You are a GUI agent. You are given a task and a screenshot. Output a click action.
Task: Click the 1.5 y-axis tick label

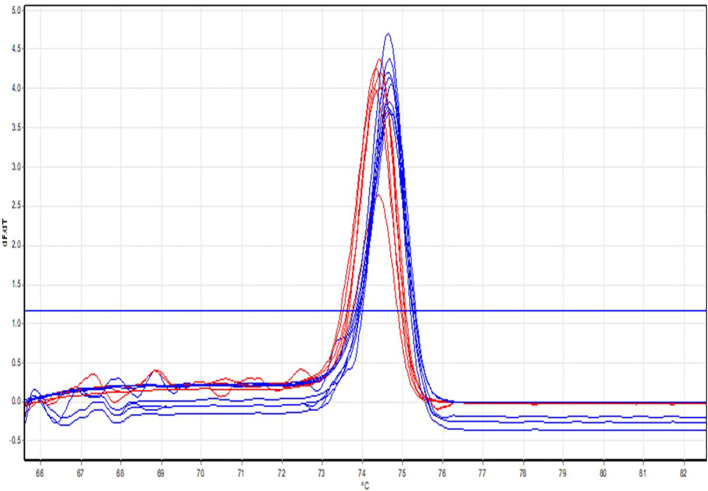[15, 285]
